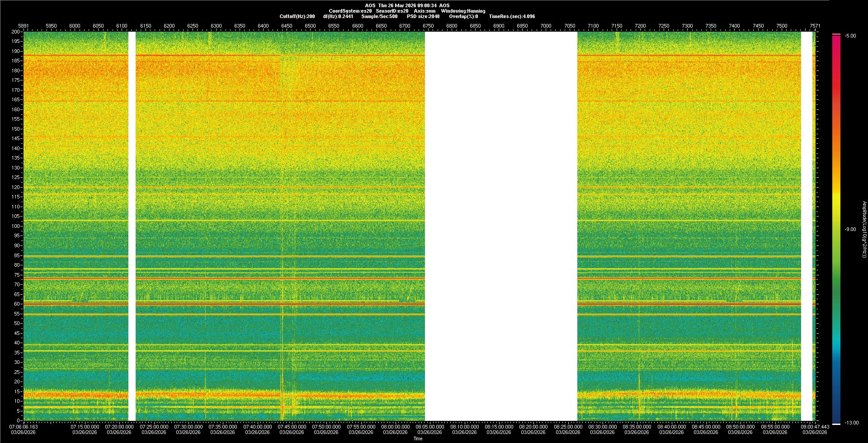Click the 6450 tick on top axis
This screenshot has height=443, width=868.
pyautogui.click(x=287, y=26)
